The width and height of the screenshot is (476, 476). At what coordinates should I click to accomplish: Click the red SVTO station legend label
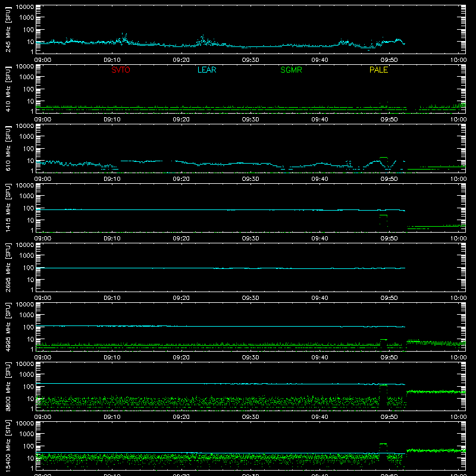tap(121, 70)
